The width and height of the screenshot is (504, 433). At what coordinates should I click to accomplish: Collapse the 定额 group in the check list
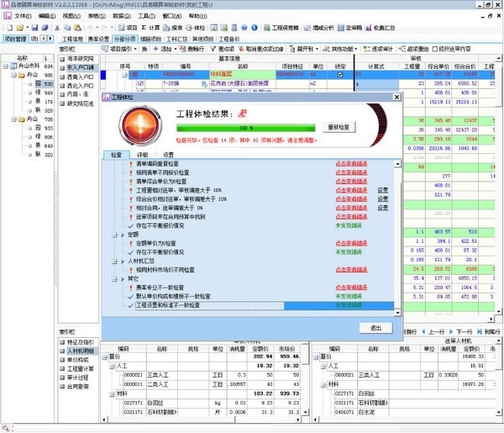(114, 235)
